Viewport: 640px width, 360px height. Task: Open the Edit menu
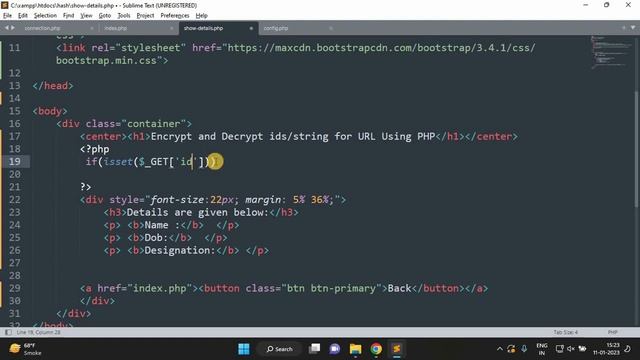tap(23, 16)
